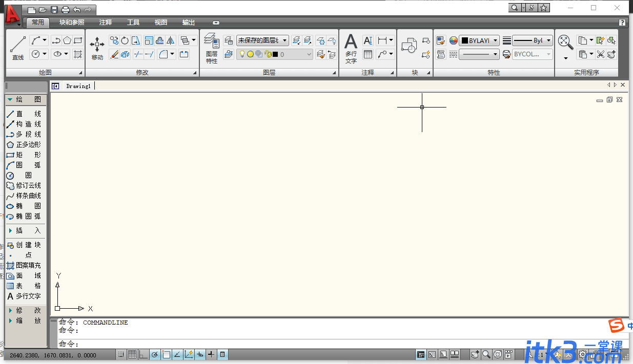Open the lineweight ByLayer dropdown
Viewport: 633px width, 364px height.
[533, 40]
